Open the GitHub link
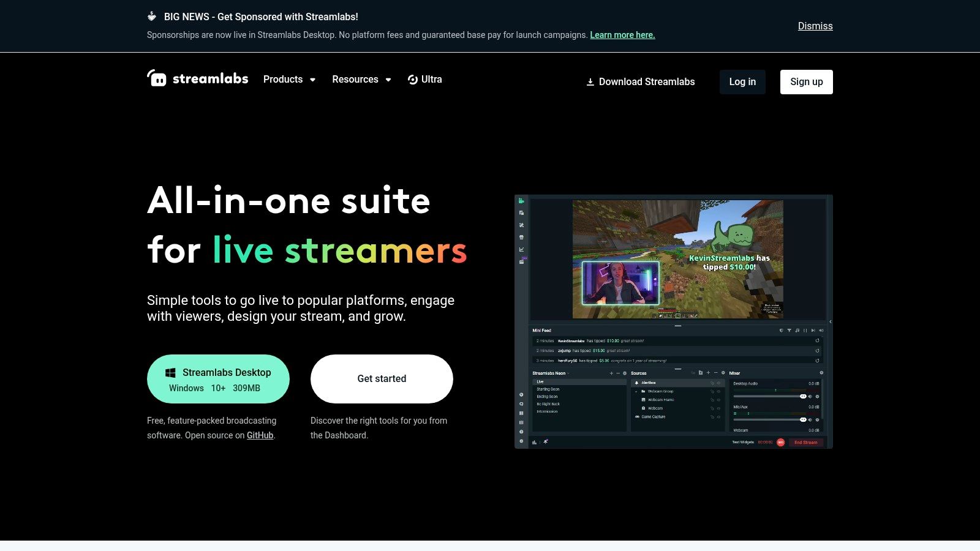This screenshot has width=980, height=551. [x=260, y=435]
